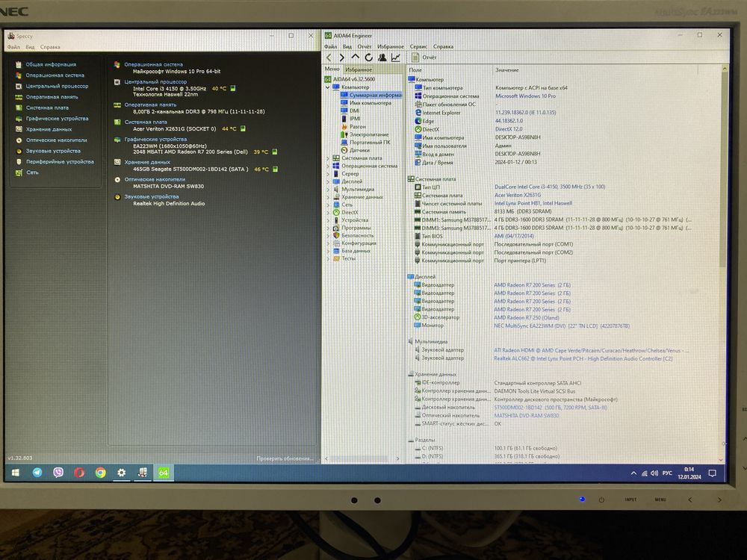Click NEC MultiSync EA223WM monitor link
Image resolution: width=747 pixels, height=560 pixels.
click(562, 326)
